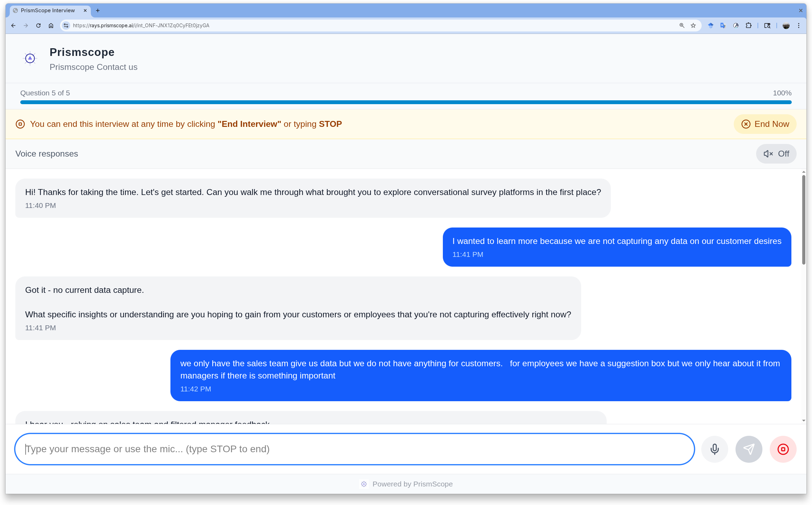Click the message input field
812x505 pixels.
(x=354, y=449)
